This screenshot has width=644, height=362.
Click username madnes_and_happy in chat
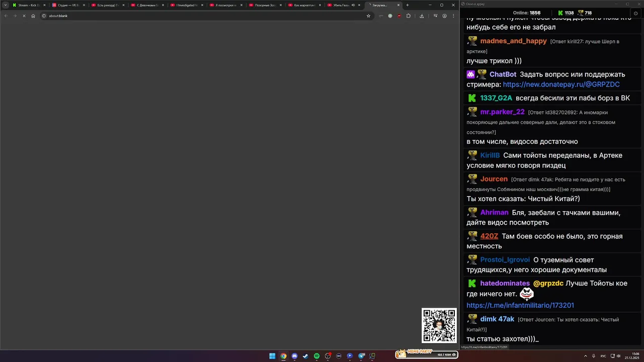[513, 41]
